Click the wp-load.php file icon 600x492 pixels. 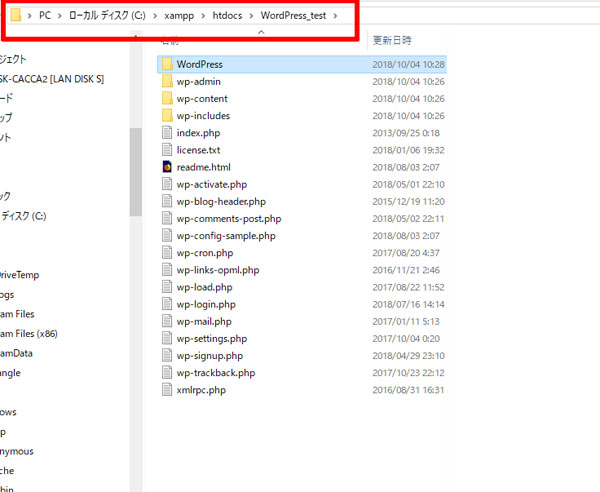coord(167,287)
